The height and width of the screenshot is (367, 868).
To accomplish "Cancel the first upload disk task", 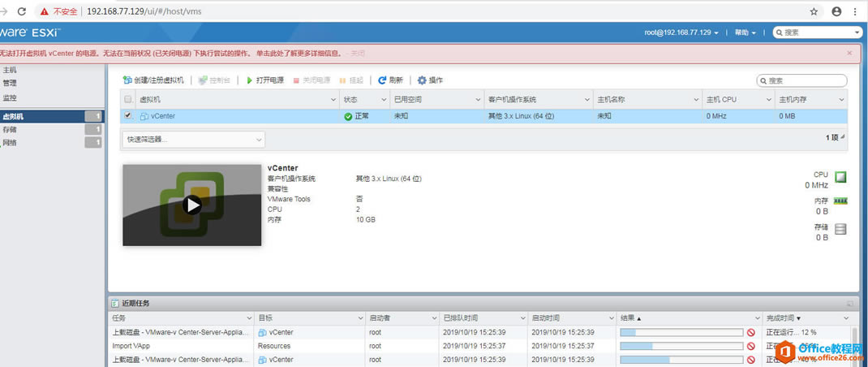I will click(750, 333).
